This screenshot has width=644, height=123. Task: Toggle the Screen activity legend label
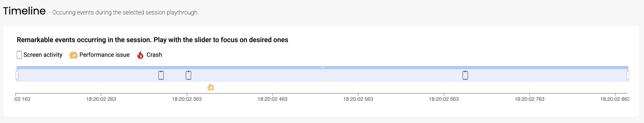[43, 55]
